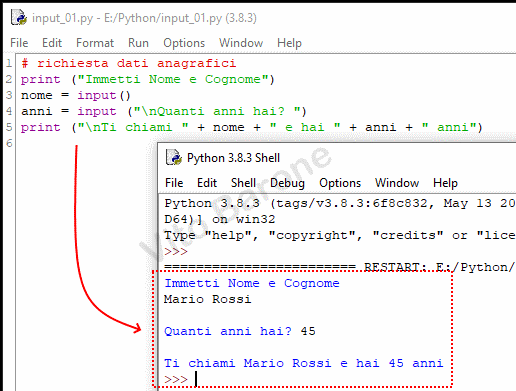Screen dimensions: 516x391
Task: Open the editor Window menu
Action: 241,43
